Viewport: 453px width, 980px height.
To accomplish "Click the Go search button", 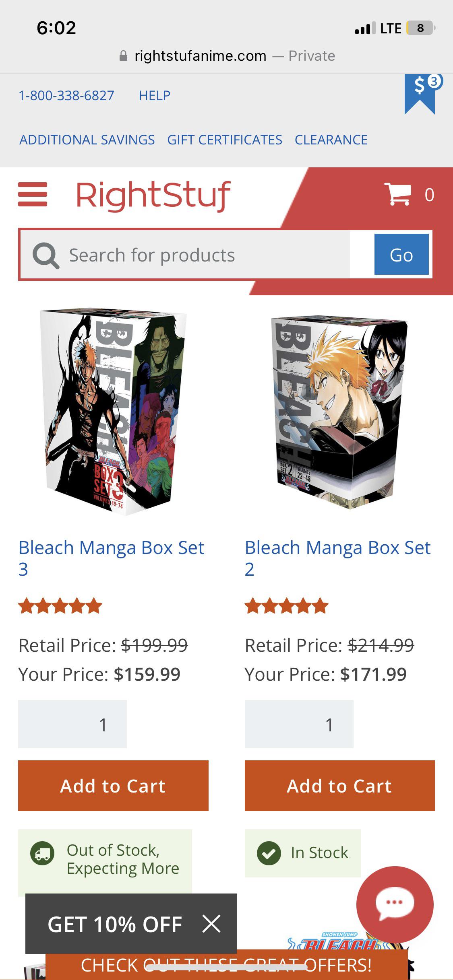I will 401,254.
